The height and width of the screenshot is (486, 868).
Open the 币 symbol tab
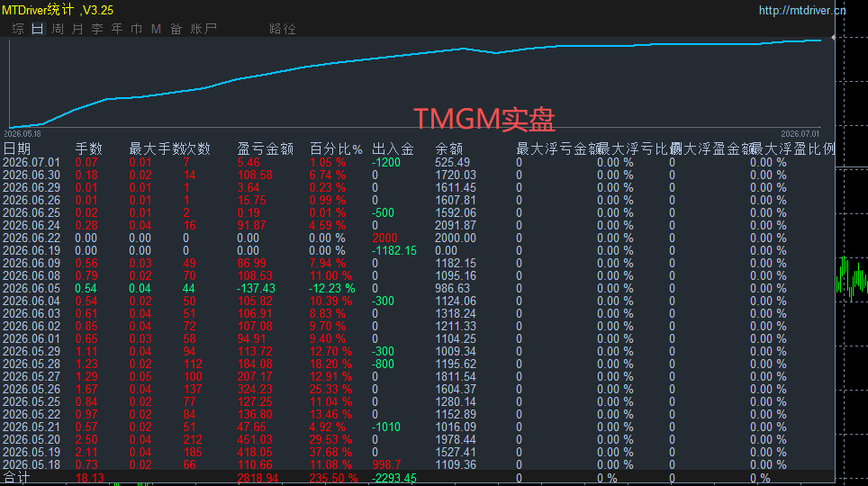(137, 29)
